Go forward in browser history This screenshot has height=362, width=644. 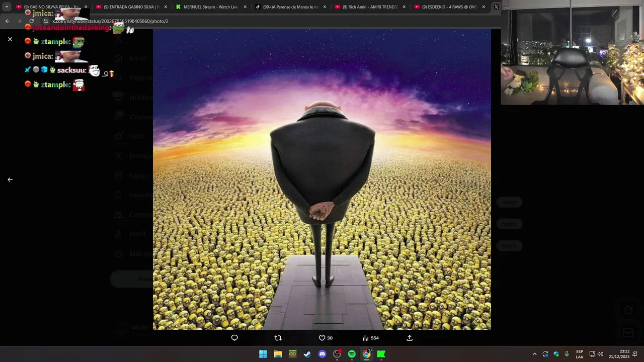[x=19, y=21]
